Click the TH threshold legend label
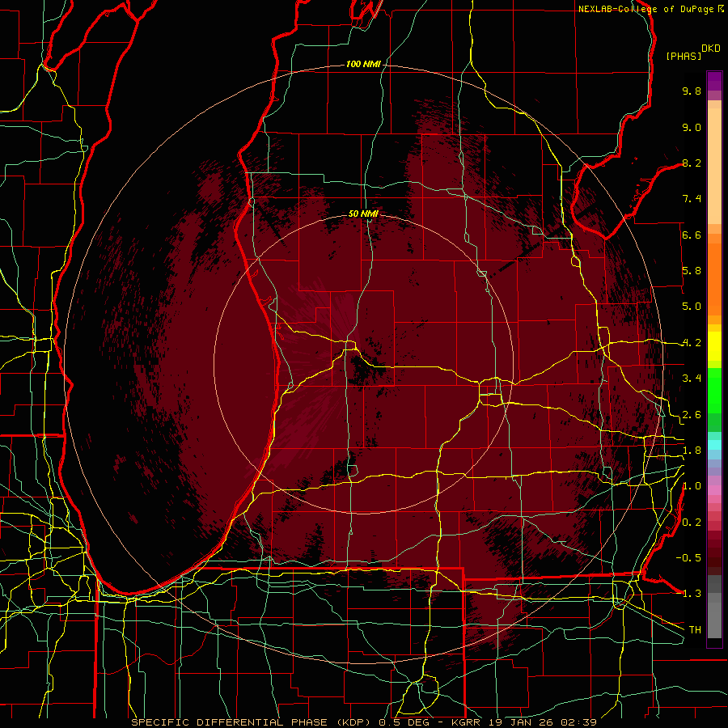Screen dimensions: 728x728 [x=695, y=630]
